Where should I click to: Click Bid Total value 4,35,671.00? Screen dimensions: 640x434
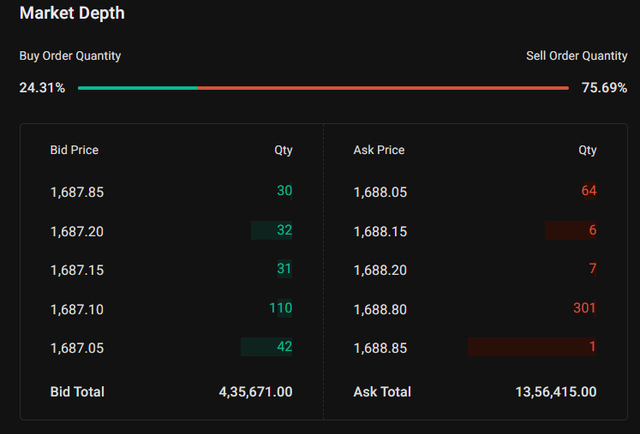pos(256,392)
